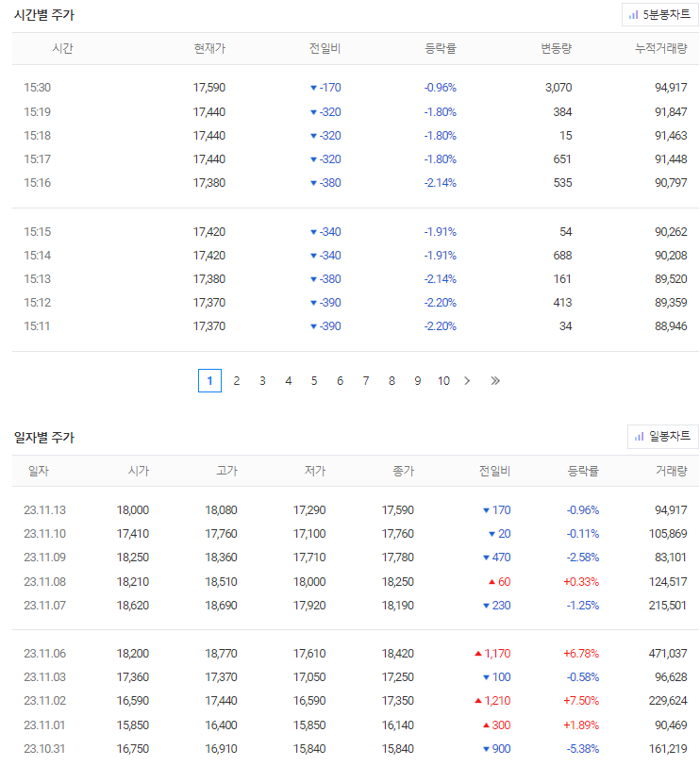Select the 23.11.03 date cell
Viewport: 700px width, 766px height.
(x=44, y=677)
